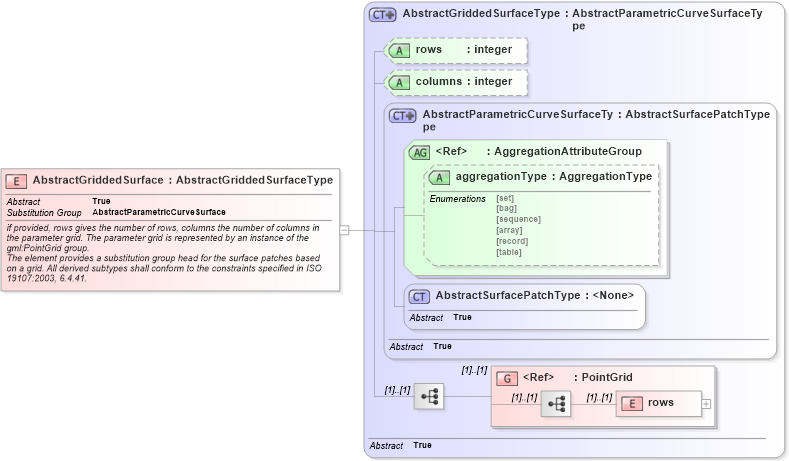Click the G icon of PointGrid group
The image size is (789, 461).
click(507, 378)
